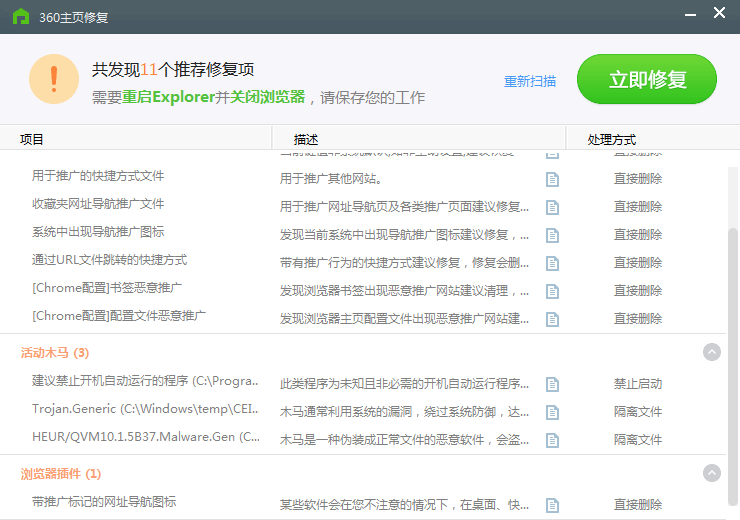Click the 处理方式 column header
This screenshot has width=740, height=520.
pyautogui.click(x=612, y=140)
